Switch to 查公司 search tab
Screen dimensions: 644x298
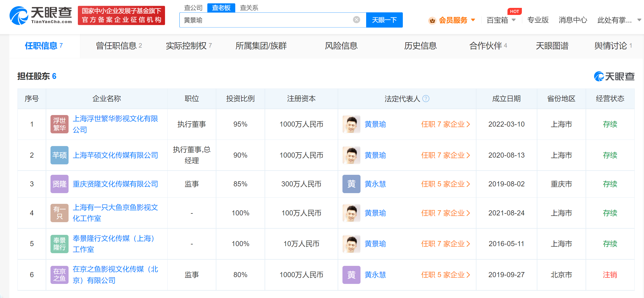(x=193, y=8)
